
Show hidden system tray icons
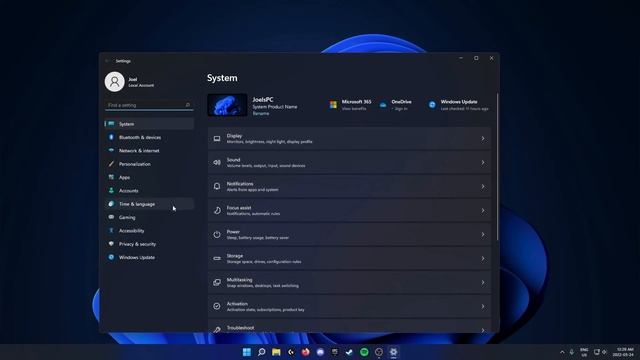coord(562,352)
